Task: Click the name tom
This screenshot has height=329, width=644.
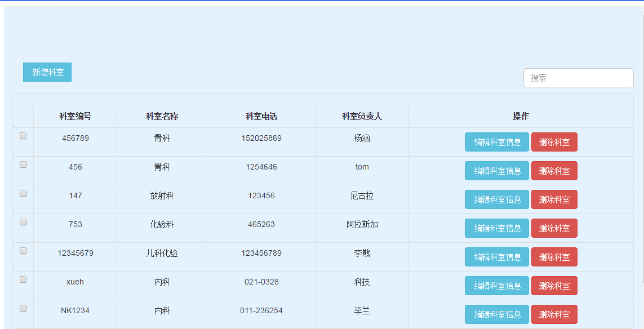Action: (x=362, y=167)
